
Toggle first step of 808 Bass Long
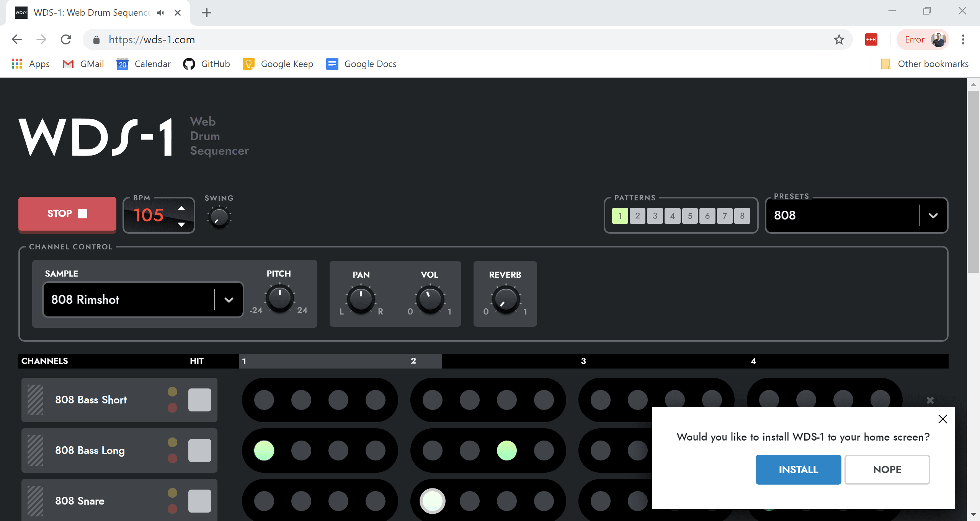tap(264, 451)
